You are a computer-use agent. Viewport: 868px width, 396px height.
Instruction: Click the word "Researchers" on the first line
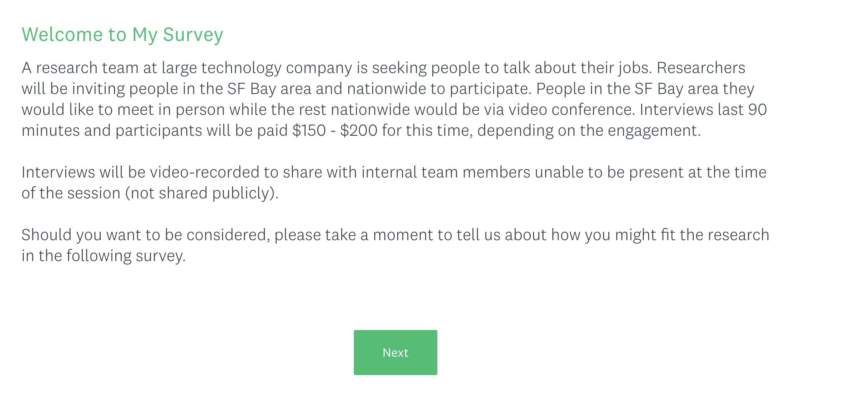701,68
